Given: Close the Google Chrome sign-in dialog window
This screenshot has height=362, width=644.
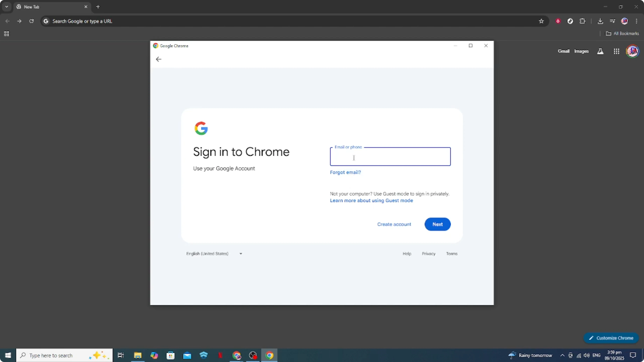Looking at the screenshot, I should [x=486, y=46].
